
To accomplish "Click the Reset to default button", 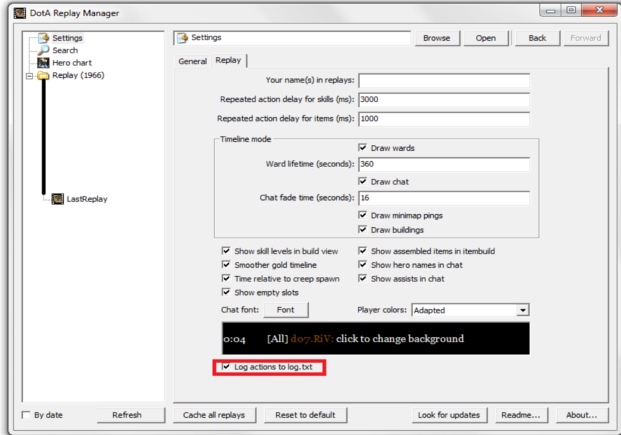I will pyautogui.click(x=306, y=415).
